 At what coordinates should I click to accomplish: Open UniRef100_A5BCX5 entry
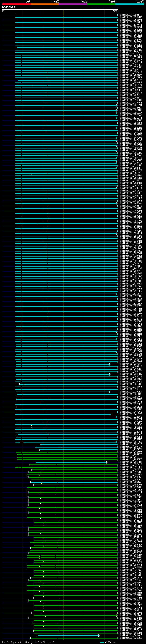[131, 306]
